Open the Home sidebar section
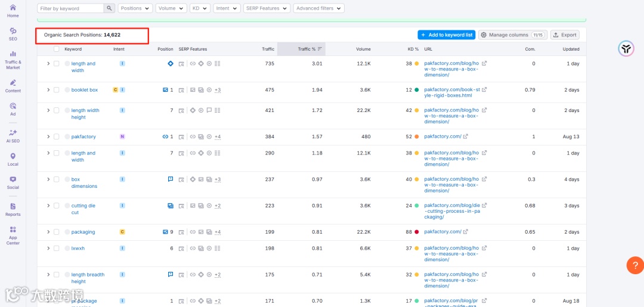 tap(13, 11)
